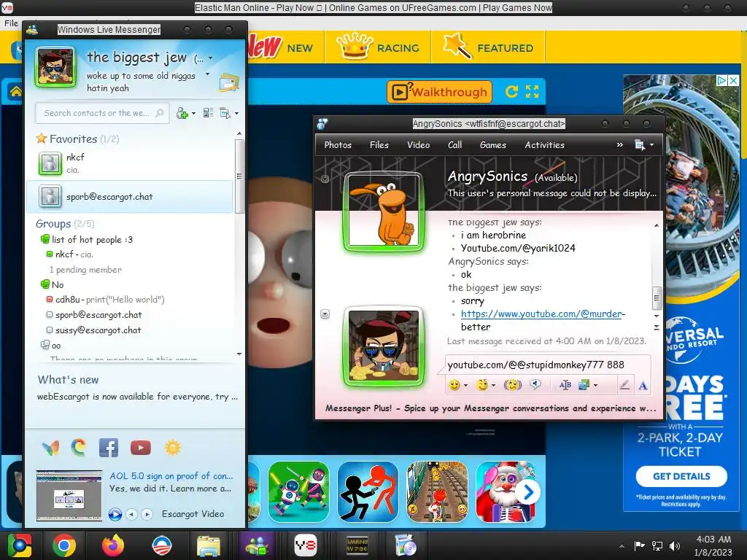This screenshot has width=747, height=560.
Task: Select favorite contact nkcf
Action: [x=130, y=163]
